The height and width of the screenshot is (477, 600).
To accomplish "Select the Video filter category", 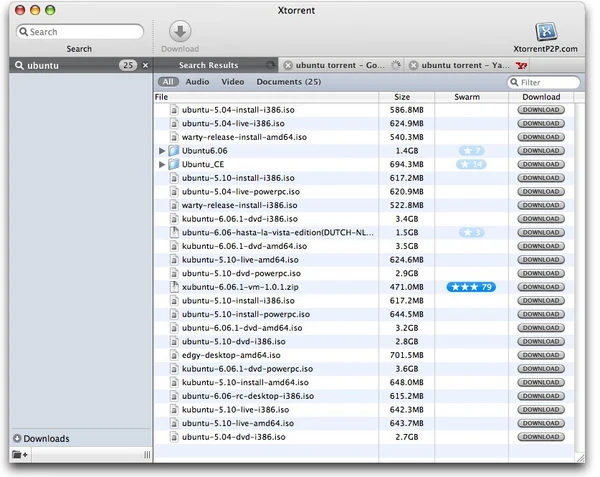I will click(x=233, y=82).
